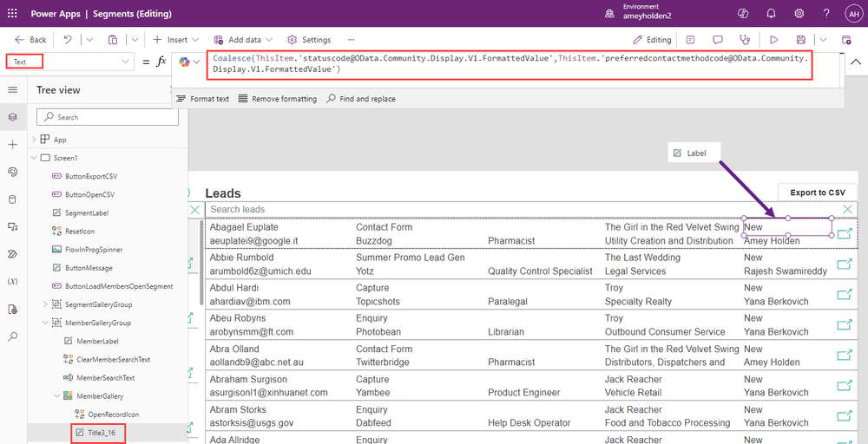The width and height of the screenshot is (868, 444).
Task: Go Back from the editor
Action: [30, 40]
